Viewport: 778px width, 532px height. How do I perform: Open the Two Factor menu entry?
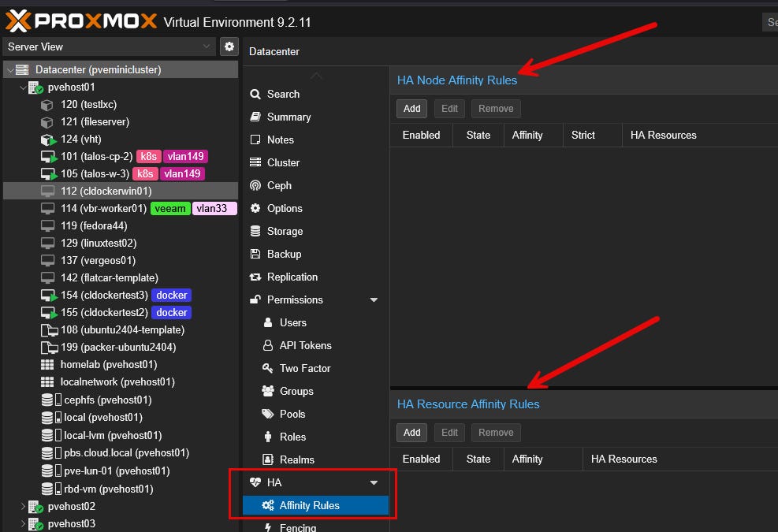point(315,368)
